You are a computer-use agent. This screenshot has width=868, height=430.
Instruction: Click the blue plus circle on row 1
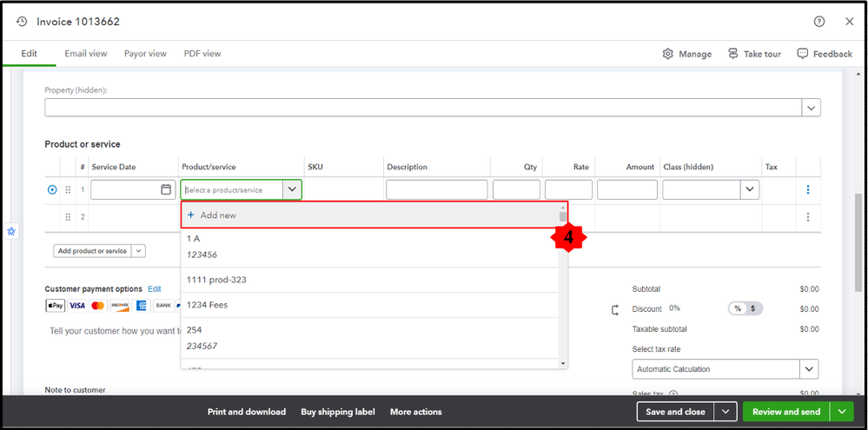tap(52, 190)
